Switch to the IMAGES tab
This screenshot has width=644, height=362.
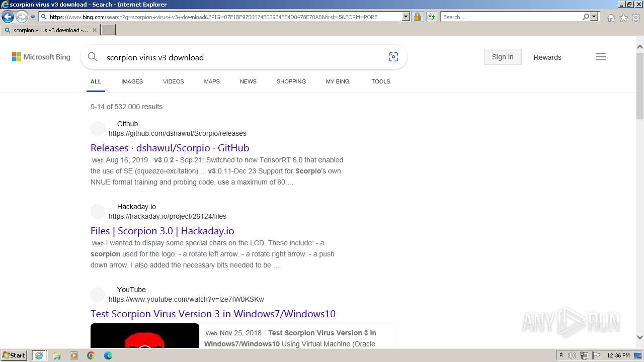click(x=132, y=81)
